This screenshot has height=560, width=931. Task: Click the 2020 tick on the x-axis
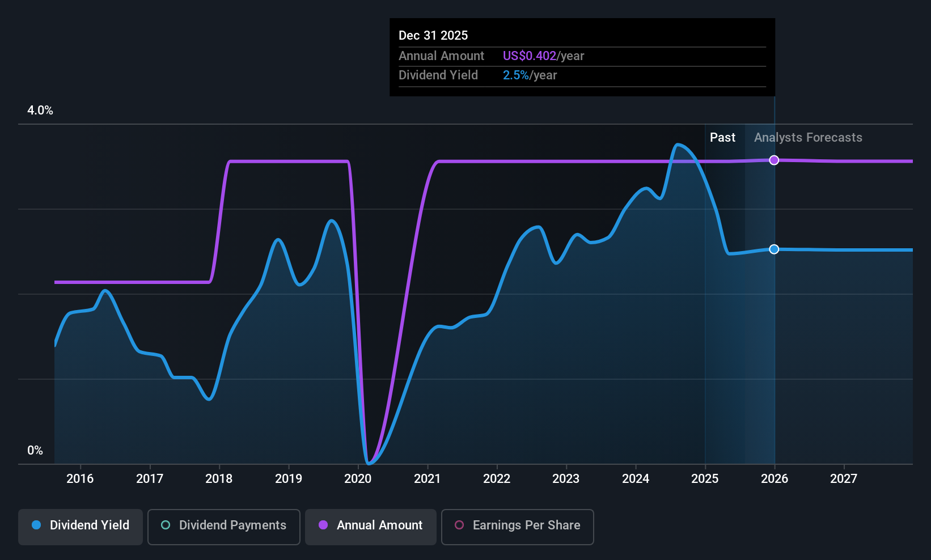[x=358, y=479]
